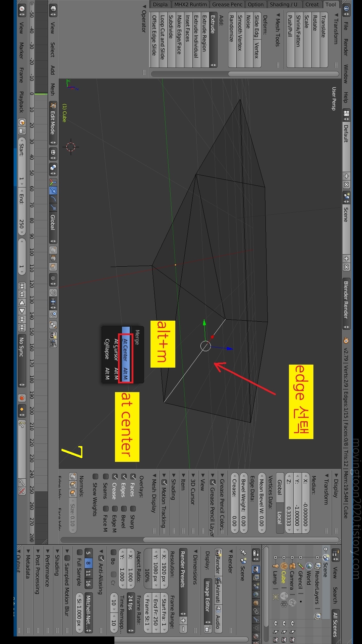Open the Edit Mode dropdown
The height and width of the screenshot is (644, 362).
(53, 123)
